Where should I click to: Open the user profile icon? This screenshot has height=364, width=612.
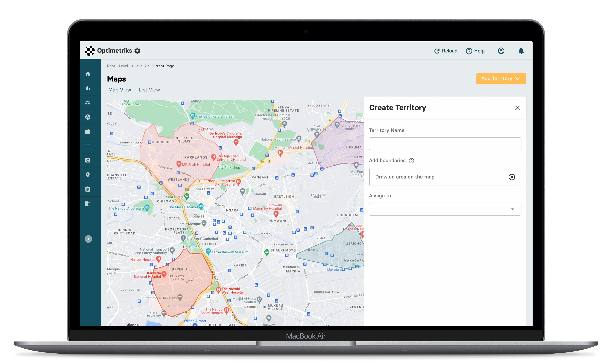point(501,51)
